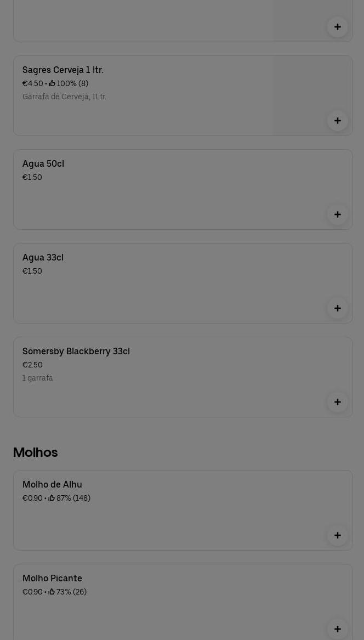Click Molho de Alhu rating 87% (148)

70,498
